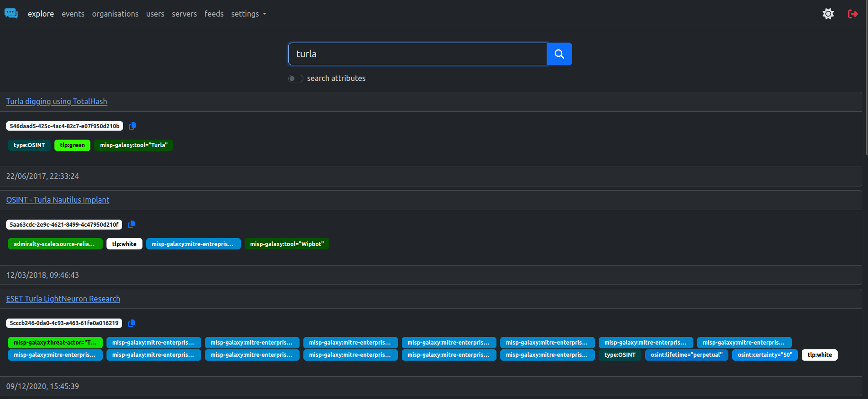Click the timestamp 12/03/2018, 09:46:43
Screen dimensions: 868x399
[43, 275]
